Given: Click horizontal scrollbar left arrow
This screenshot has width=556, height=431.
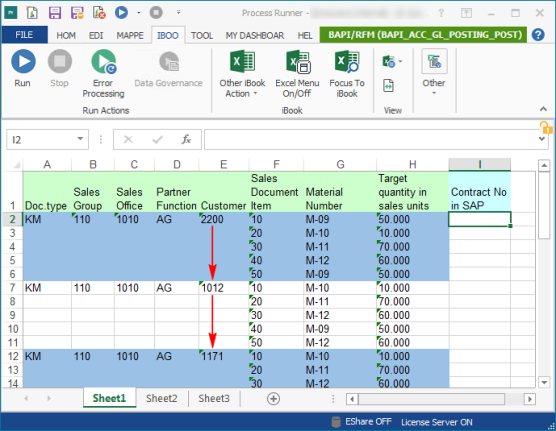Looking at the screenshot, I should (x=352, y=399).
